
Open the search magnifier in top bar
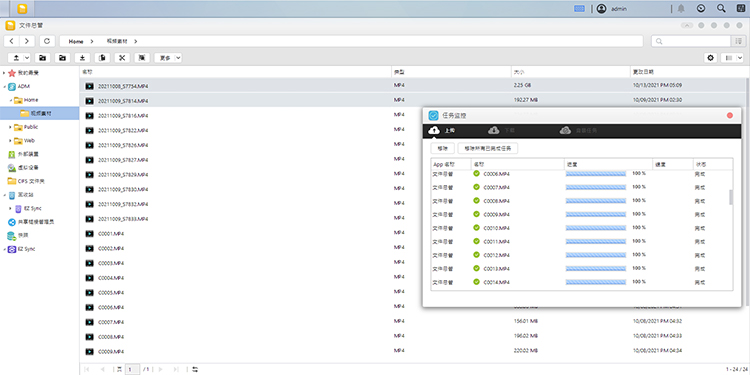(721, 8)
